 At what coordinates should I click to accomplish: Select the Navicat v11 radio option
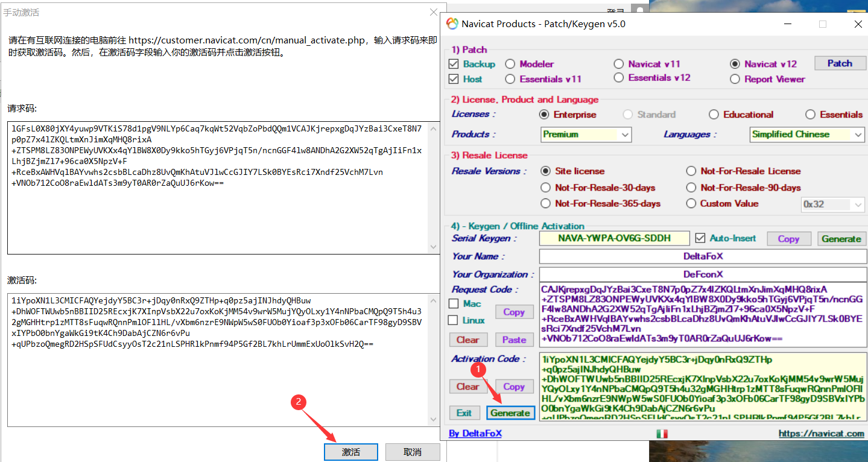point(619,64)
